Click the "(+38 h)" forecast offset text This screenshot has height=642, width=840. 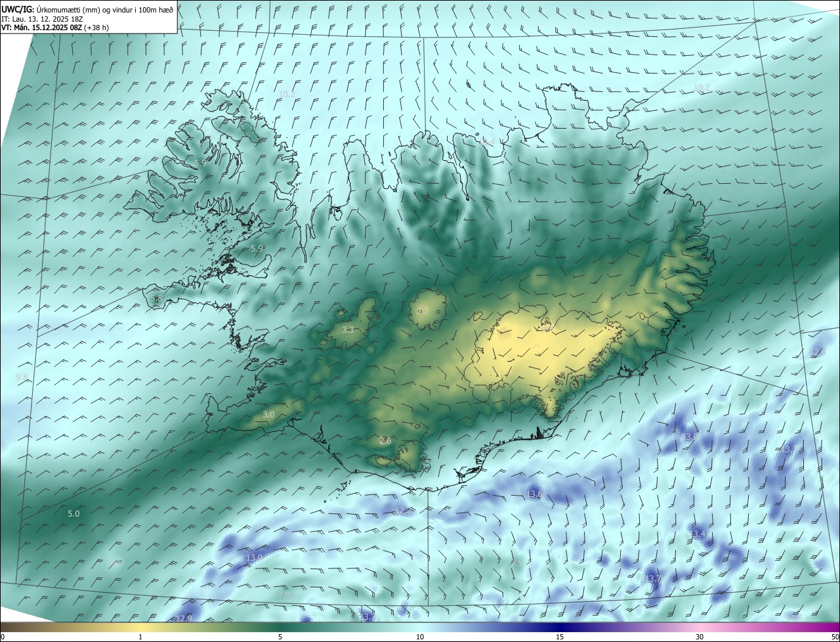point(96,28)
